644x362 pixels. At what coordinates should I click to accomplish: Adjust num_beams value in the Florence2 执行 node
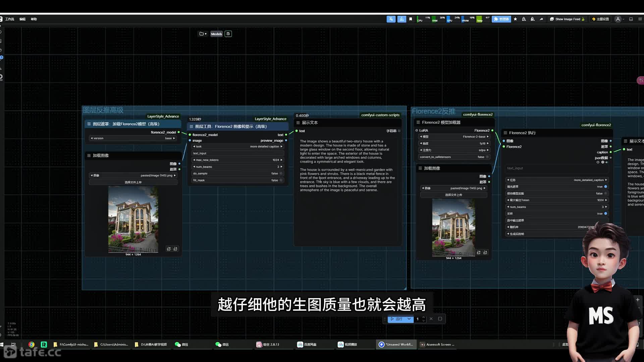click(x=557, y=207)
